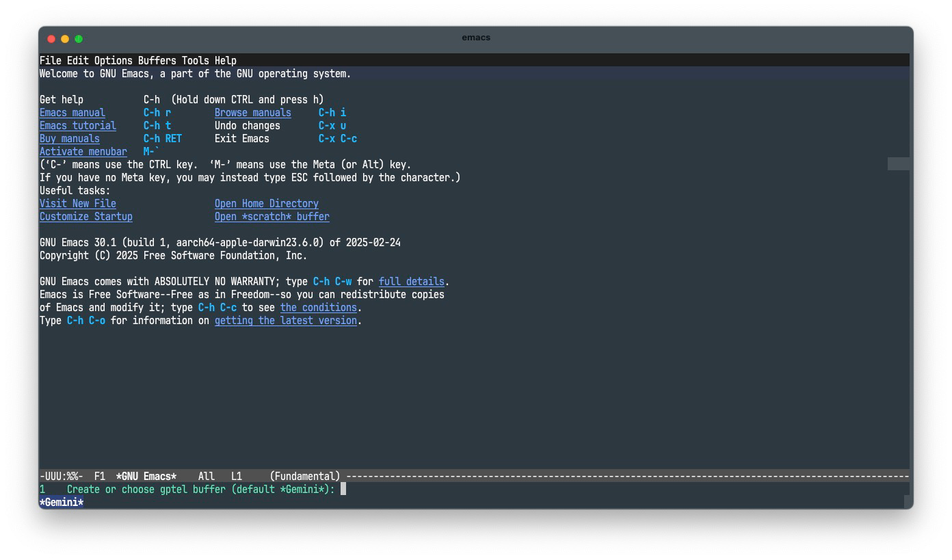Click the C-x u undo key binding
The width and height of the screenshot is (952, 560).
coord(332,126)
